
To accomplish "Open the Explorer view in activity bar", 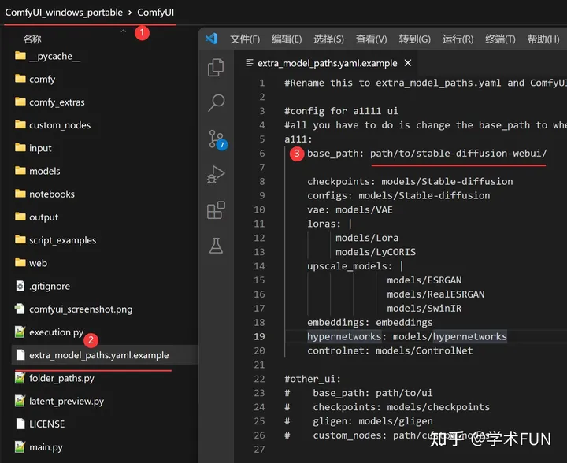I will 216,67.
